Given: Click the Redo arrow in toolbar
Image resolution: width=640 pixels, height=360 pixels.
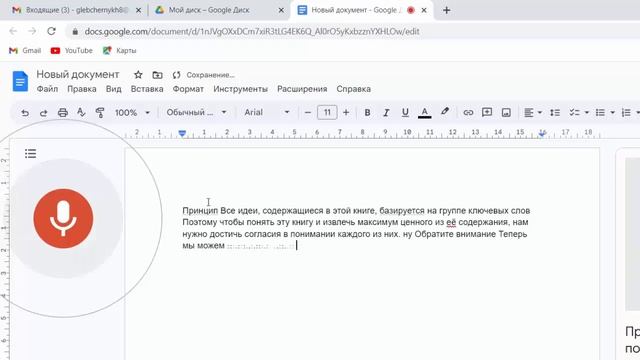Looking at the screenshot, I should click(43, 113).
